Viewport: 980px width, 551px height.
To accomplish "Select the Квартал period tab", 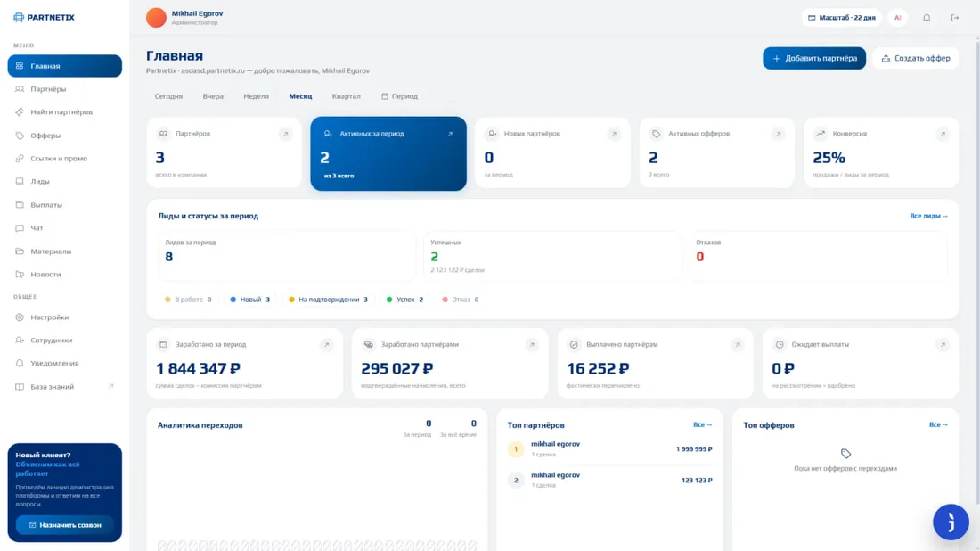I will point(347,96).
